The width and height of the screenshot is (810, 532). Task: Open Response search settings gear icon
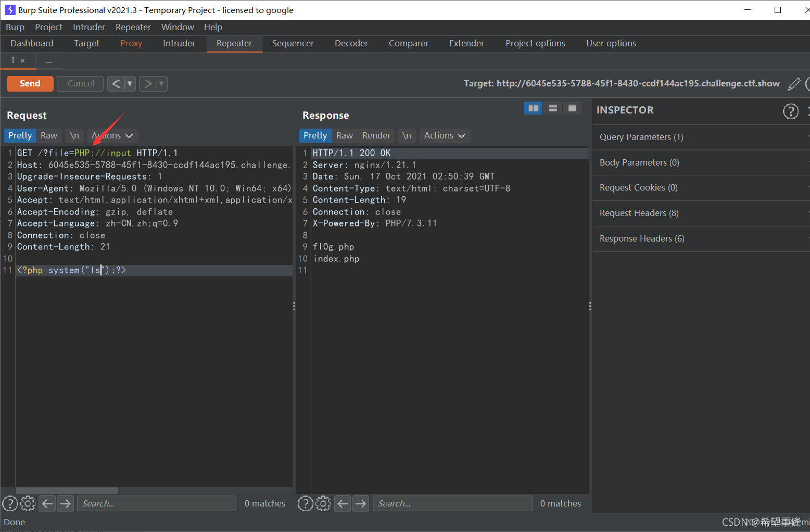(323, 503)
